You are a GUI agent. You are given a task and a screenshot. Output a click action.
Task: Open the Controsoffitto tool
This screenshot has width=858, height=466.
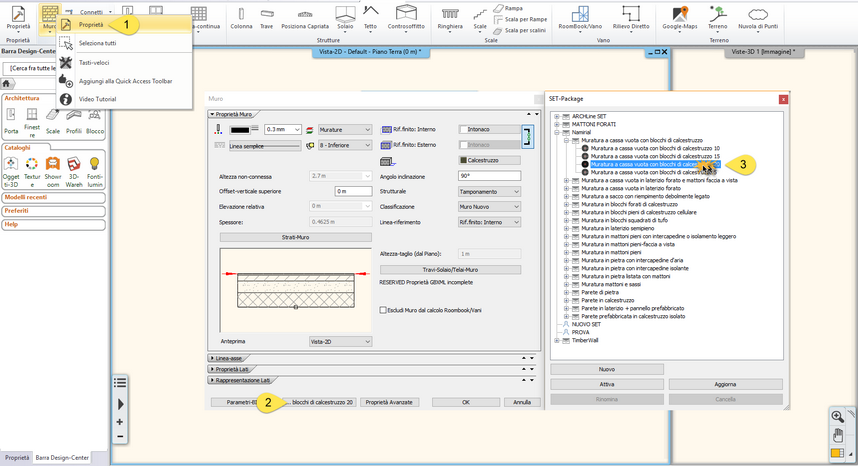click(406, 17)
